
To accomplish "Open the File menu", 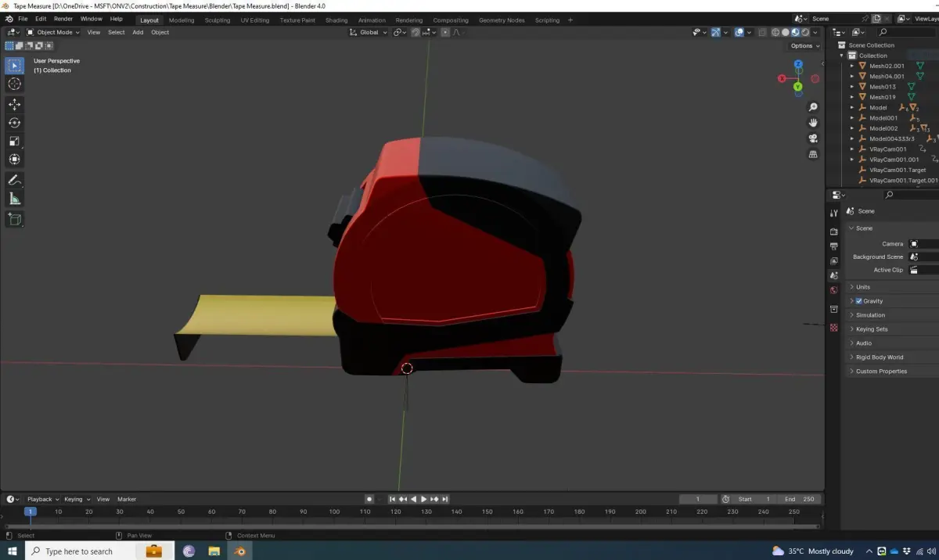I will (22, 19).
